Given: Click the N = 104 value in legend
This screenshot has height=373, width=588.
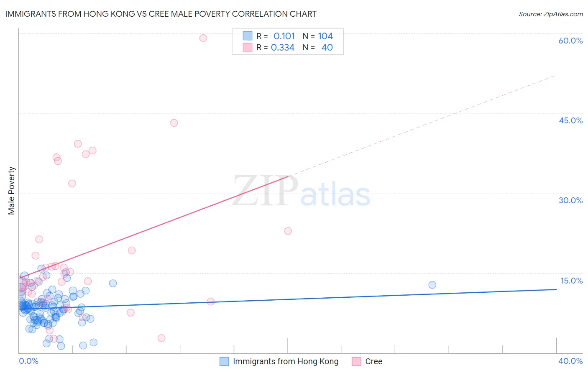Looking at the screenshot, I should pyautogui.click(x=318, y=36).
